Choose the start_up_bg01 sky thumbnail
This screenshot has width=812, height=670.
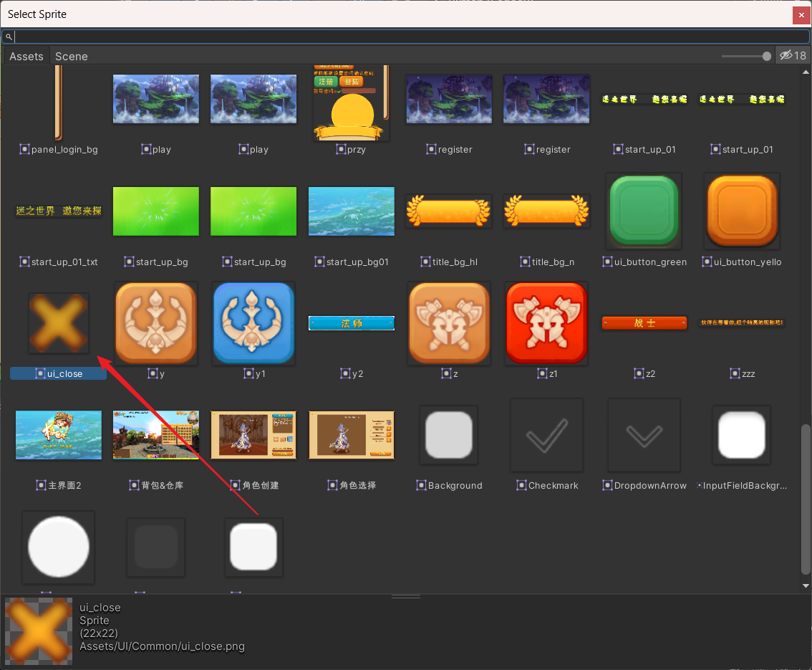click(351, 211)
